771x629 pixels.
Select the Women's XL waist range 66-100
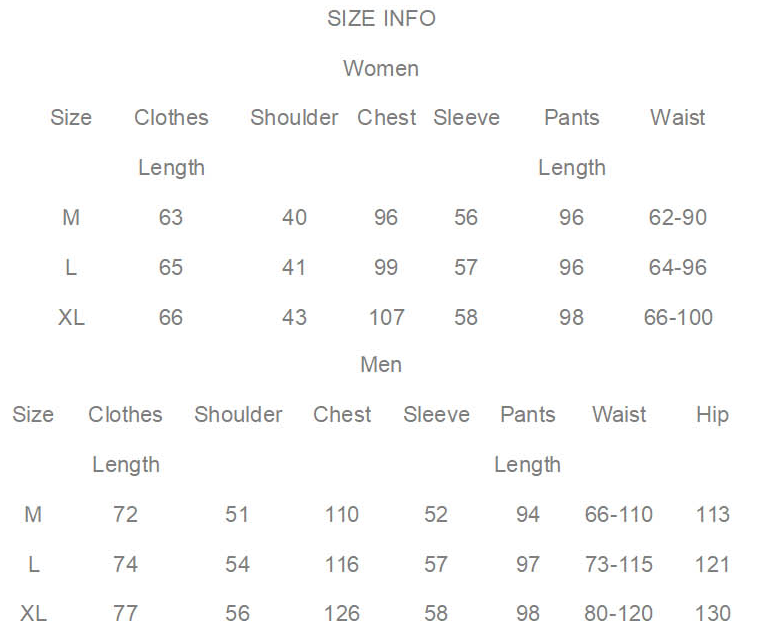click(x=678, y=318)
